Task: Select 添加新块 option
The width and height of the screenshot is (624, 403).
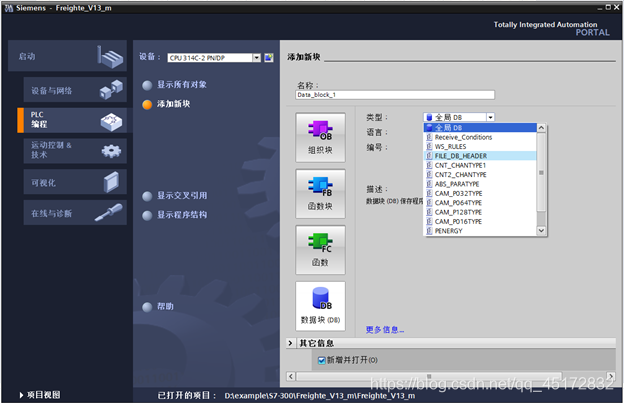Action: (166, 104)
